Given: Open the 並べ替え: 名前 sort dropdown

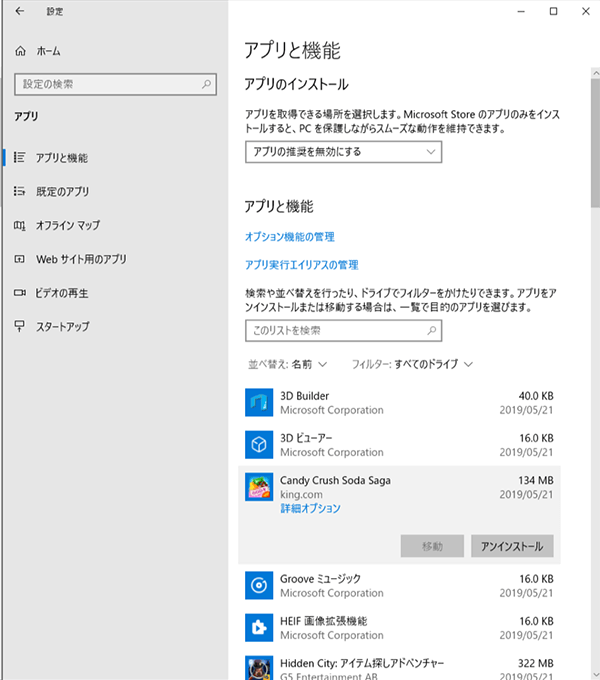Looking at the screenshot, I should click(287, 364).
